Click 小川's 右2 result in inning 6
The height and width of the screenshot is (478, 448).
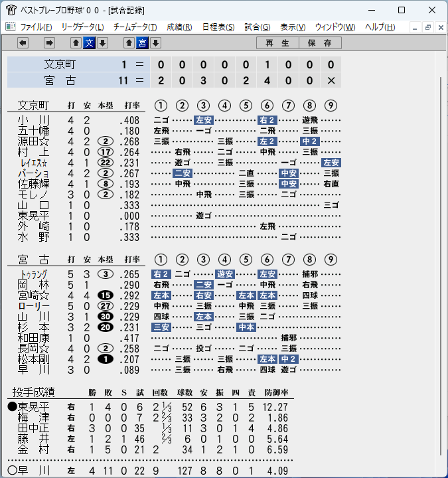(267, 120)
